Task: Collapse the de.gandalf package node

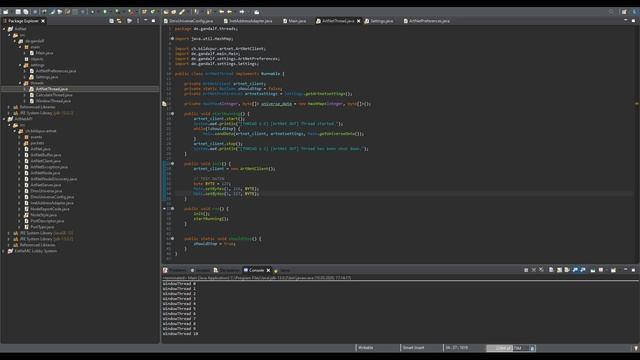Action: (15, 41)
